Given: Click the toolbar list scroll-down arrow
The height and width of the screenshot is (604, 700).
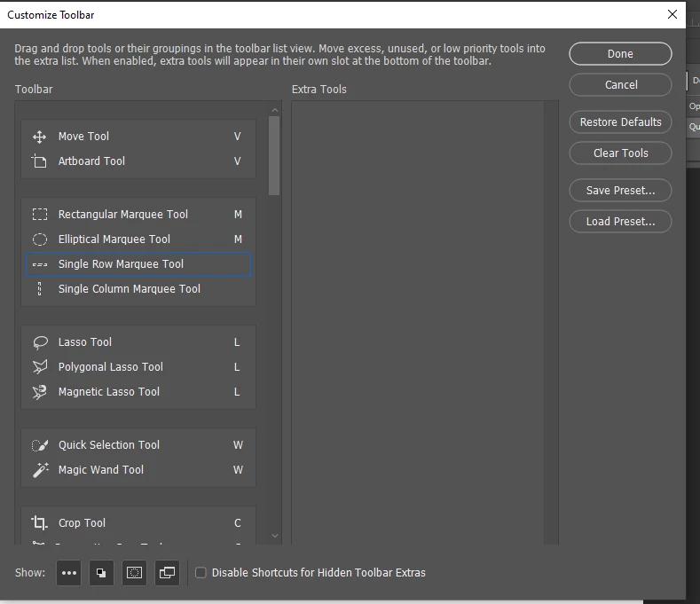Looking at the screenshot, I should tap(274, 535).
